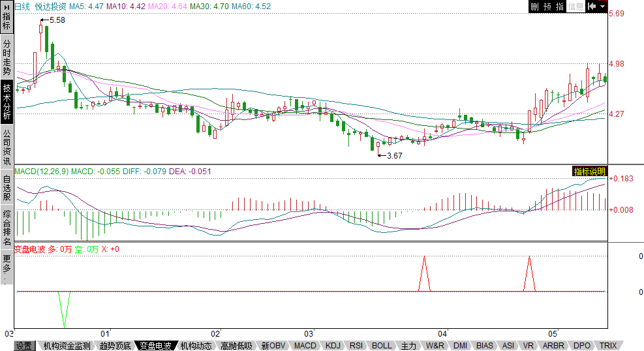The height and width of the screenshot is (351, 644).
Task: Click the 删 (delete) toolbar button
Action: [x=534, y=7]
